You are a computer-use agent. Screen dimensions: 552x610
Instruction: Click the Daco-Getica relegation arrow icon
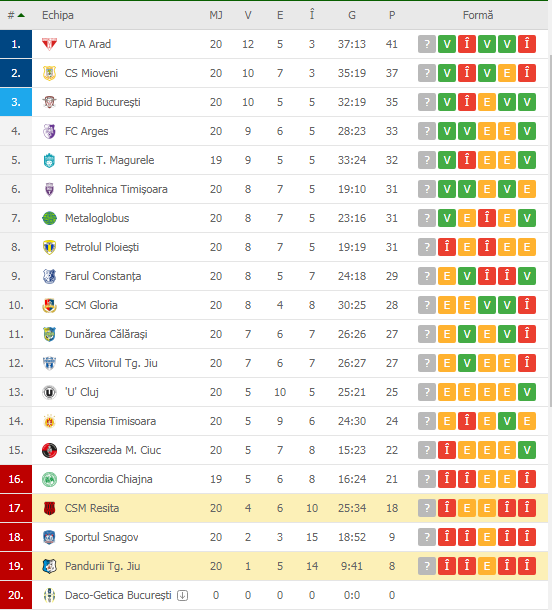pos(182,595)
